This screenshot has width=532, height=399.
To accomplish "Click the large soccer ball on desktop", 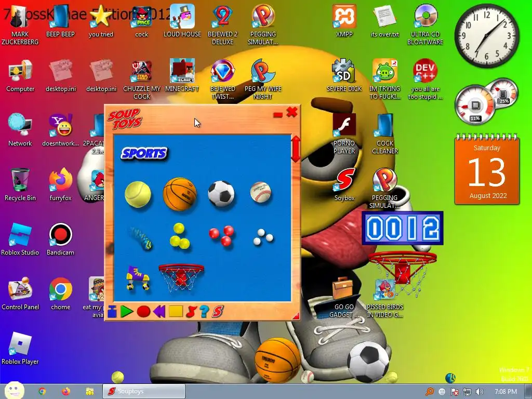I will point(368,362).
